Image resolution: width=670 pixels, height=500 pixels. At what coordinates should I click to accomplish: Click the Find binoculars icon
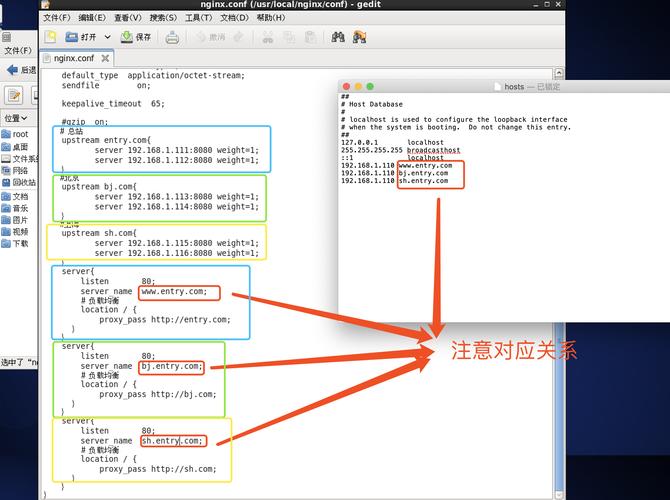(x=338, y=37)
